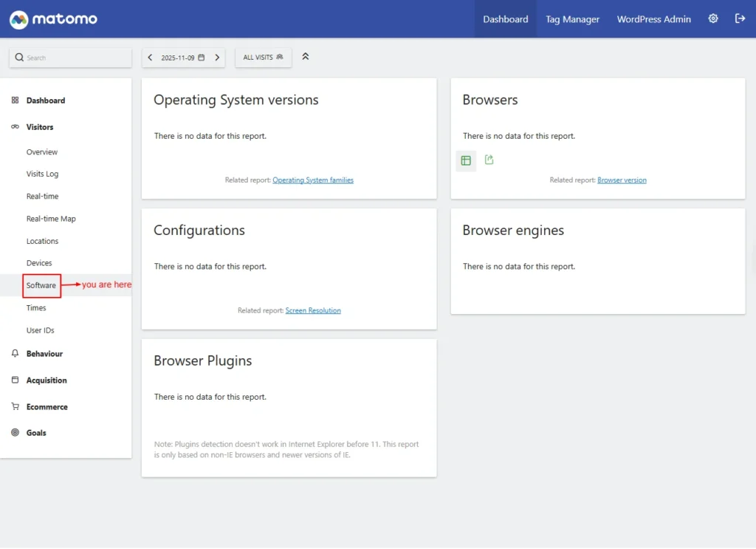The height and width of the screenshot is (549, 756).
Task: Open the Screen Resolution related report
Action: tap(313, 311)
